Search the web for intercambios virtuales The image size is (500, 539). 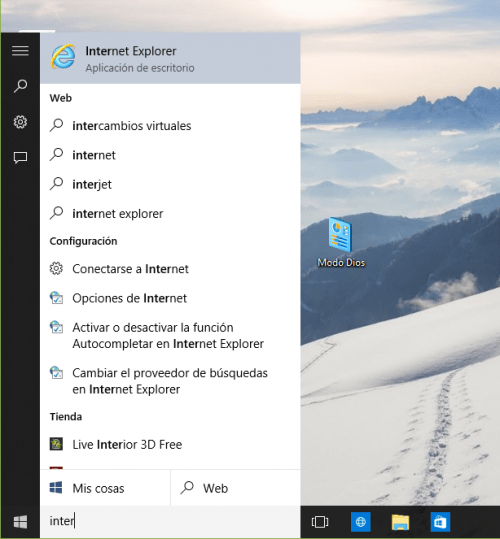(x=170, y=126)
